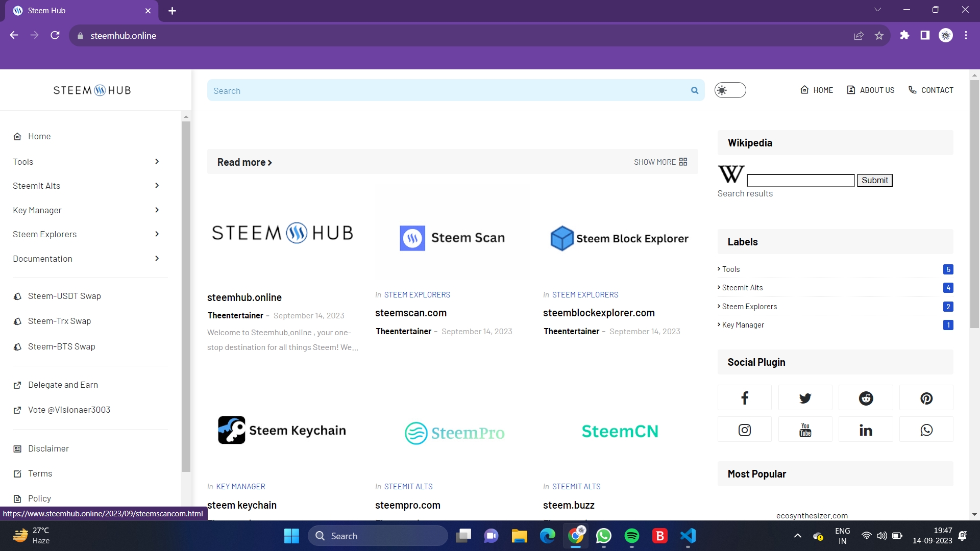The image size is (980, 551).
Task: Click the WhatsApp social plugin icon
Action: coord(926,430)
